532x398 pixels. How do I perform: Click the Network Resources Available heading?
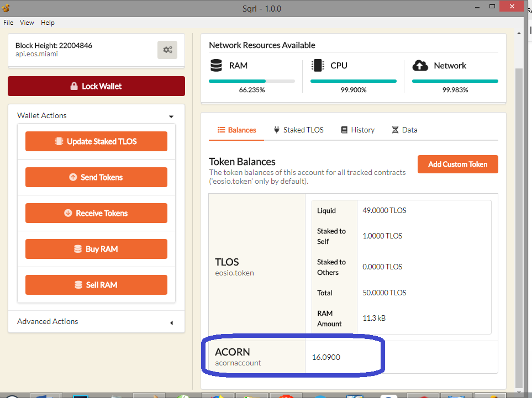pos(262,45)
